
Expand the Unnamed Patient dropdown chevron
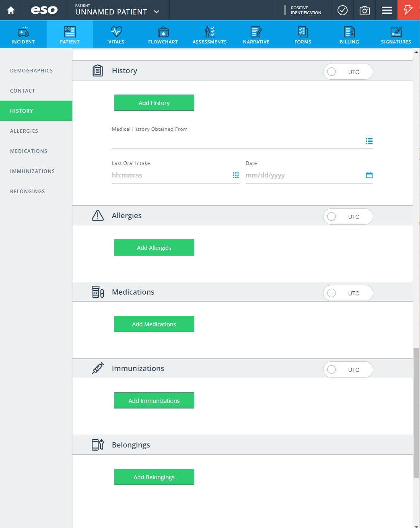[x=157, y=12]
